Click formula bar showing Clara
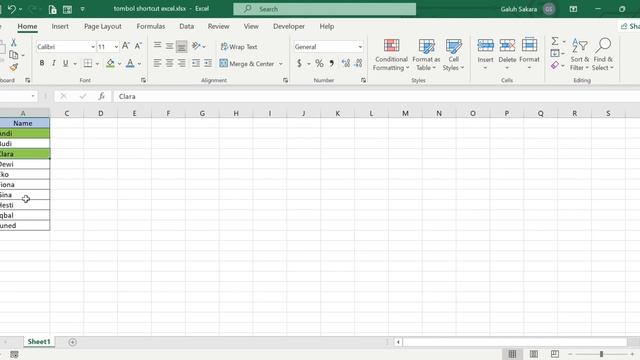 point(376,96)
